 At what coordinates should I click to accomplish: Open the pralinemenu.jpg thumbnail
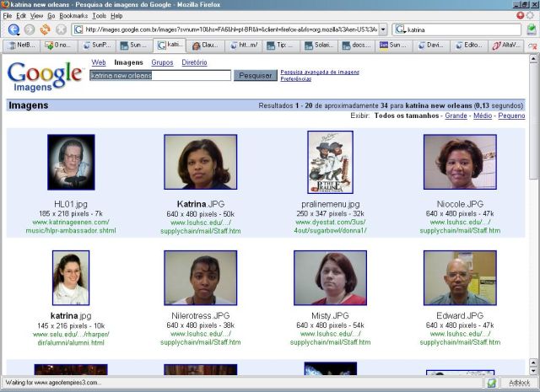[x=330, y=162]
